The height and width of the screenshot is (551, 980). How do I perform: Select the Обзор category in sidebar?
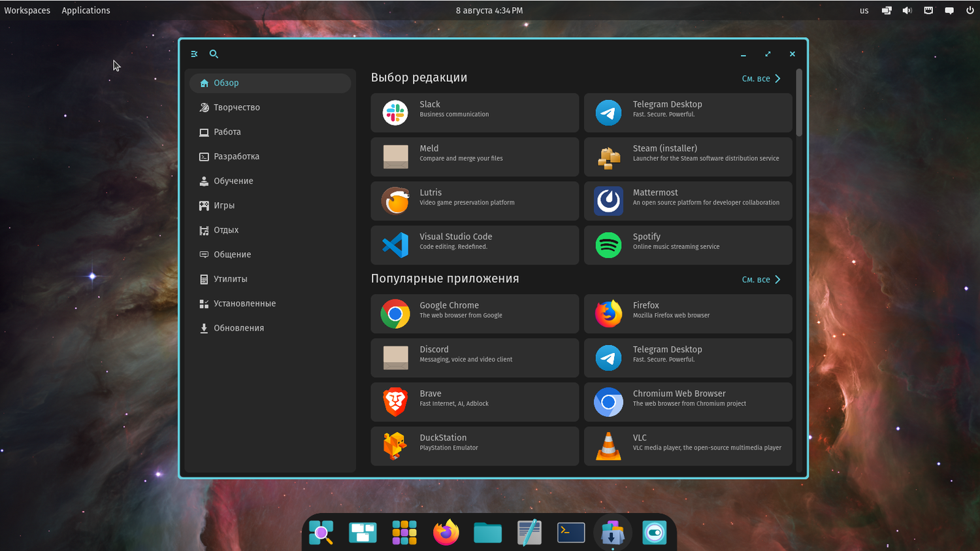270,83
